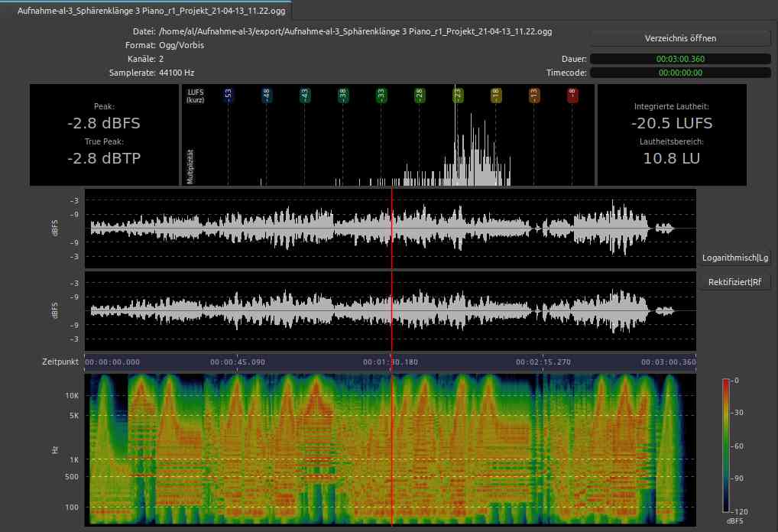Click the -38 LUFS histogram marker
The width and height of the screenshot is (778, 532).
pyautogui.click(x=343, y=95)
